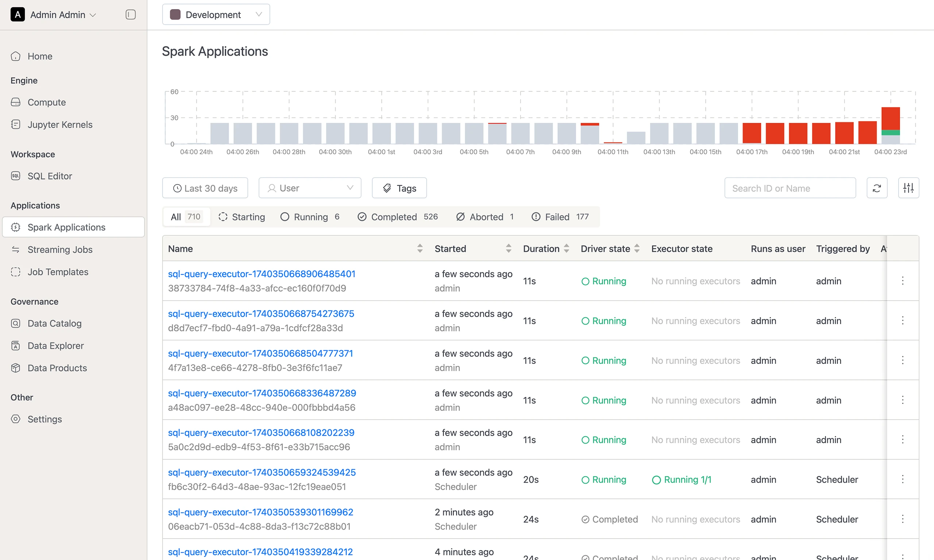Image resolution: width=934 pixels, height=560 pixels.
Task: Click the green segment in last chart bar
Action: (x=891, y=132)
